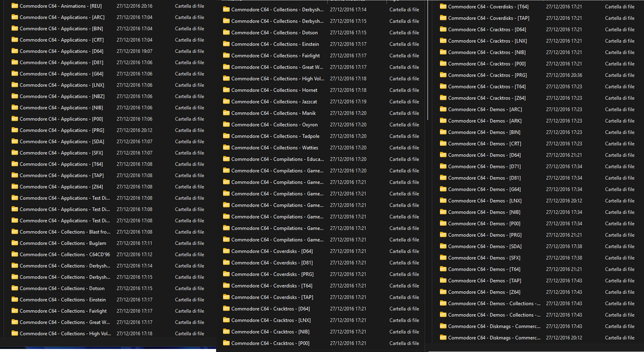Click date 27/12/2016 17:19 of Jazzcat row
The height and width of the screenshot is (352, 644).
click(x=348, y=102)
